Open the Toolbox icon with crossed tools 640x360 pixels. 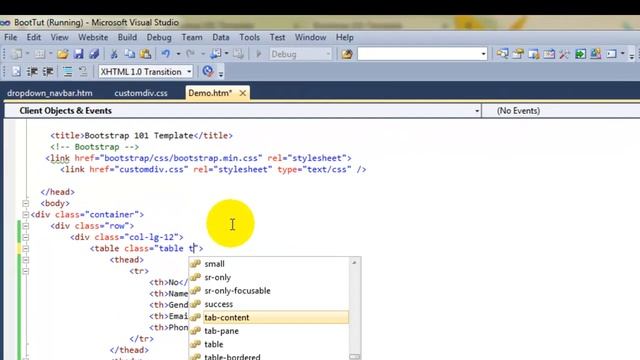pyautogui.click(x=564, y=54)
